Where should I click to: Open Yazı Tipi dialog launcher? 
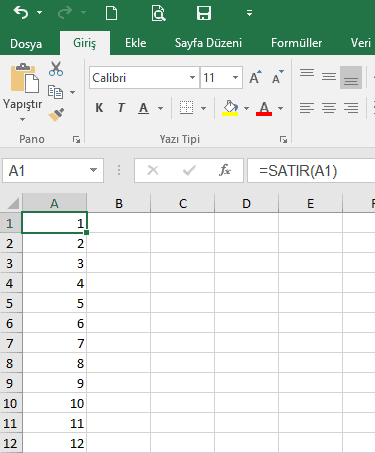[x=283, y=140]
